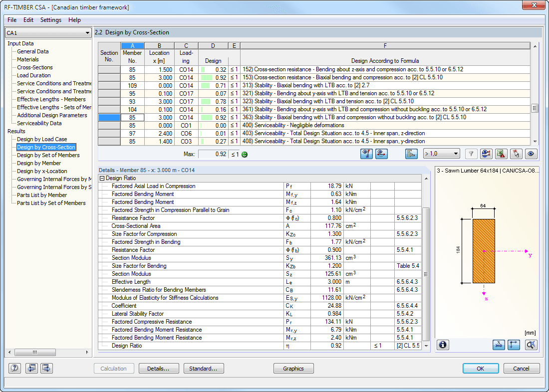Viewport: 549px width, 392px height.
Task: Select Cross-Sections in the tree
Action: [35, 67]
